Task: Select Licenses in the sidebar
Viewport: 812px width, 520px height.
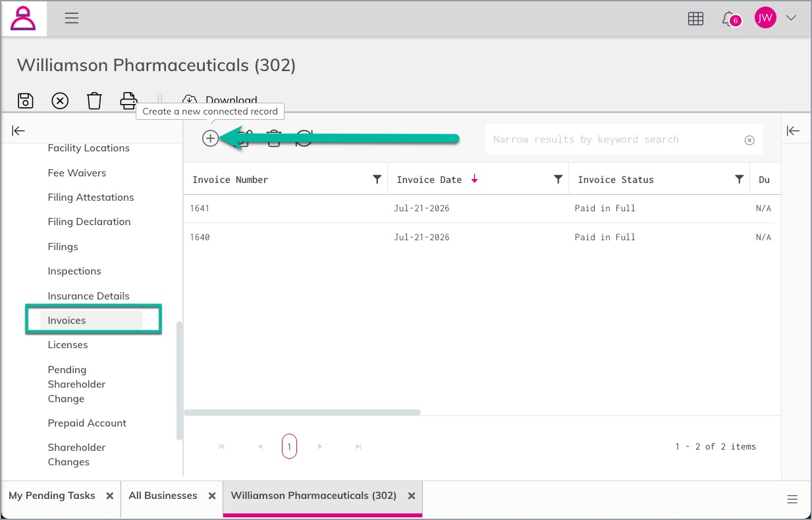Action: pyautogui.click(x=68, y=345)
